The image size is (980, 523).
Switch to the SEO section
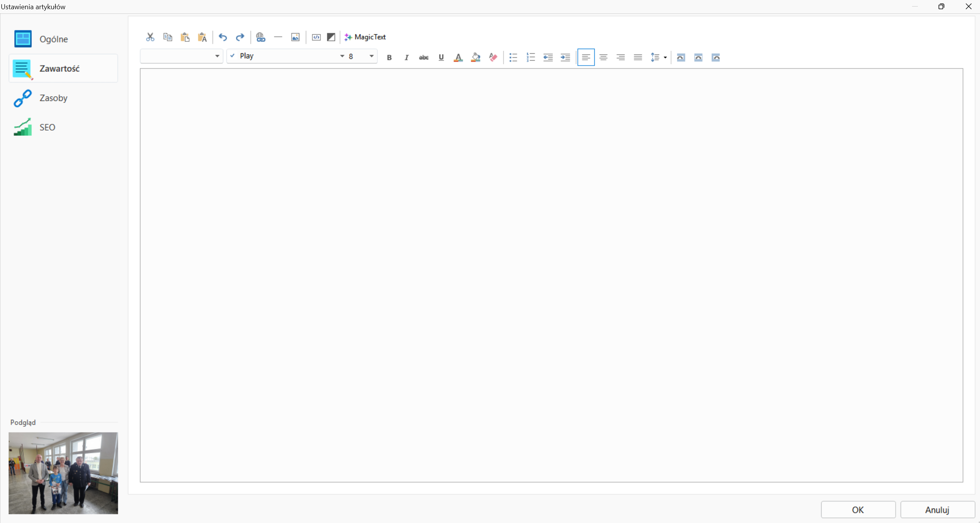click(47, 127)
